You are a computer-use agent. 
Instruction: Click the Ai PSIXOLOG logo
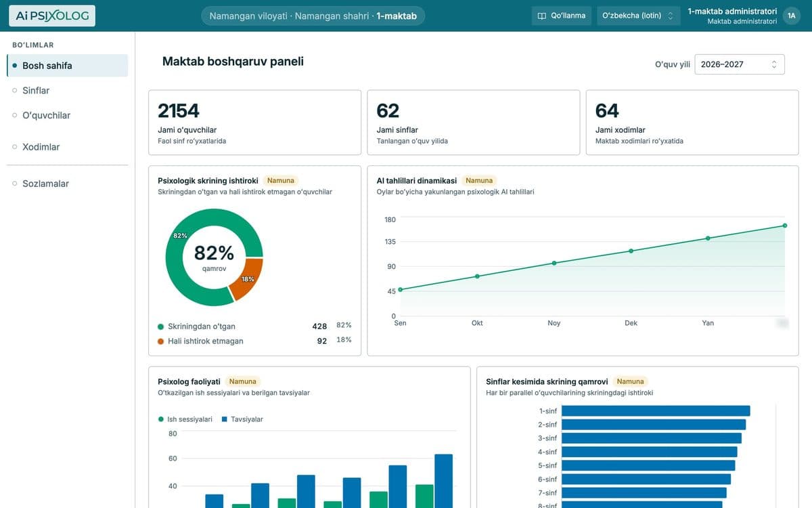(52, 16)
